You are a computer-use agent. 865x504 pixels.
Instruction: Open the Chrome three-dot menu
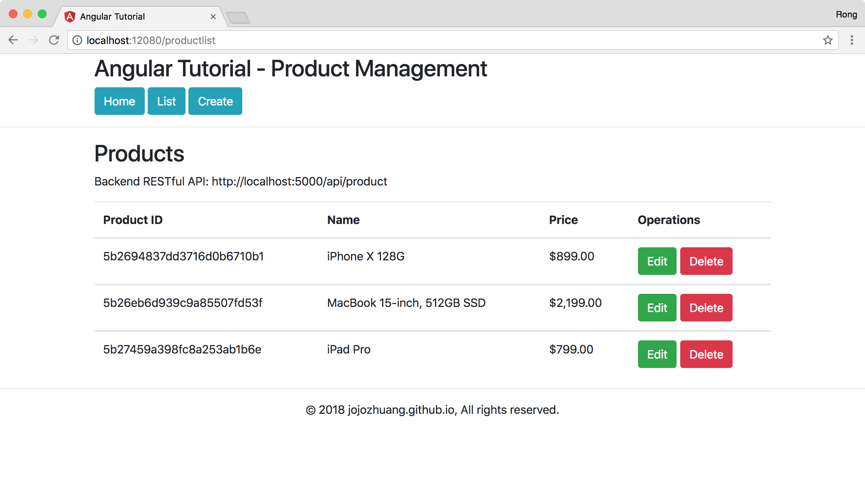(852, 40)
